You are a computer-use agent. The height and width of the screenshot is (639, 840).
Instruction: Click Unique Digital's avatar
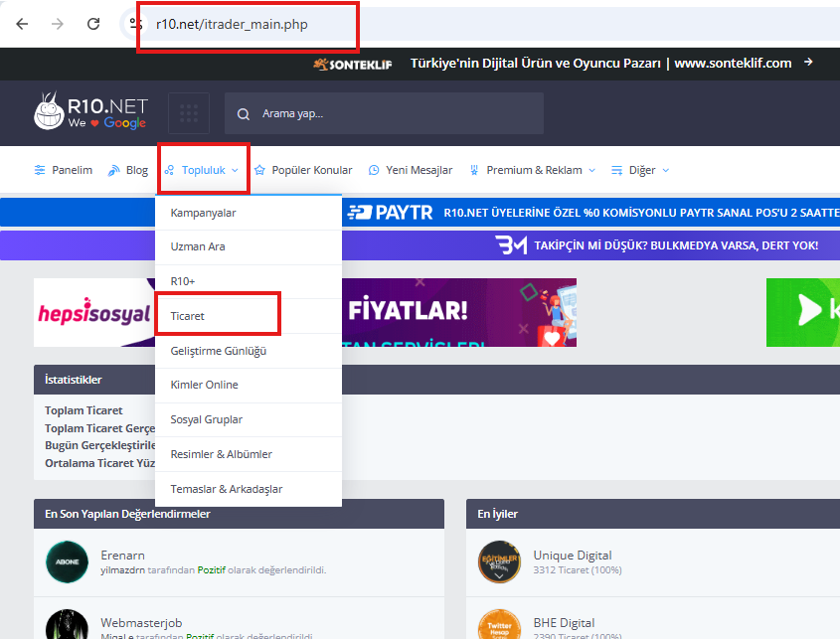499,561
